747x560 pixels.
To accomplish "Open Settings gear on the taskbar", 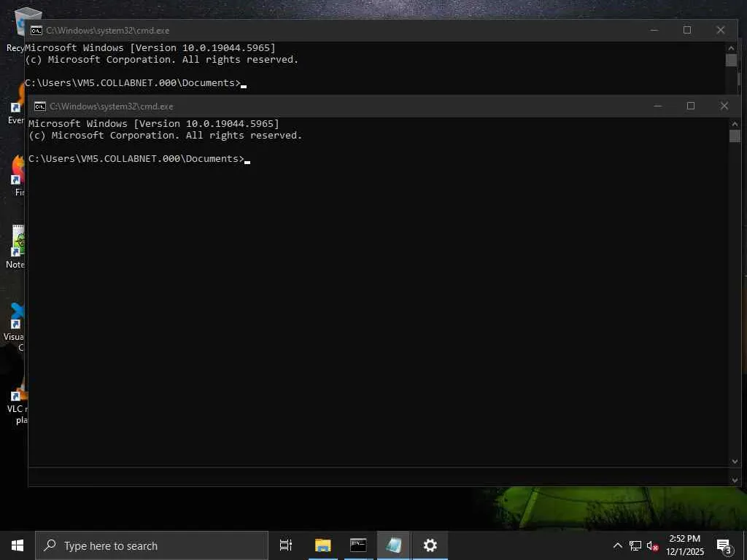I will [430, 545].
